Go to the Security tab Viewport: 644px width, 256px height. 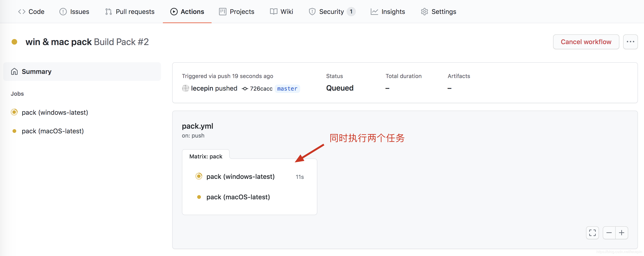click(x=331, y=12)
